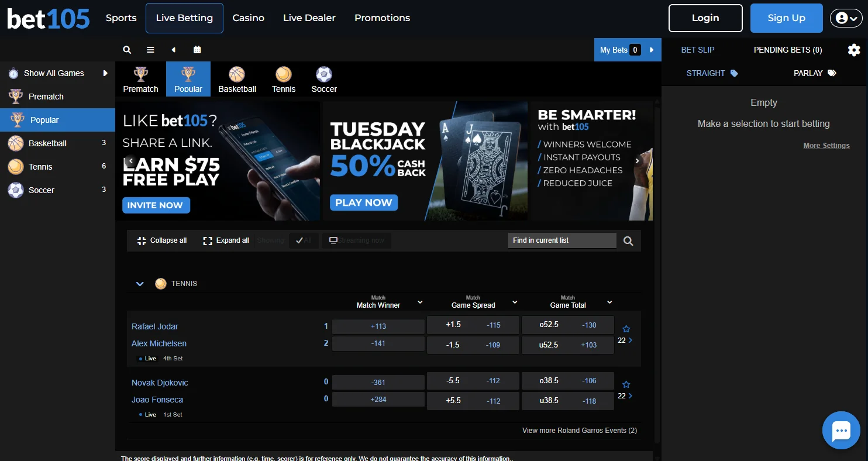Open the Rafael Jodar match name
The width and height of the screenshot is (868, 461).
click(155, 326)
